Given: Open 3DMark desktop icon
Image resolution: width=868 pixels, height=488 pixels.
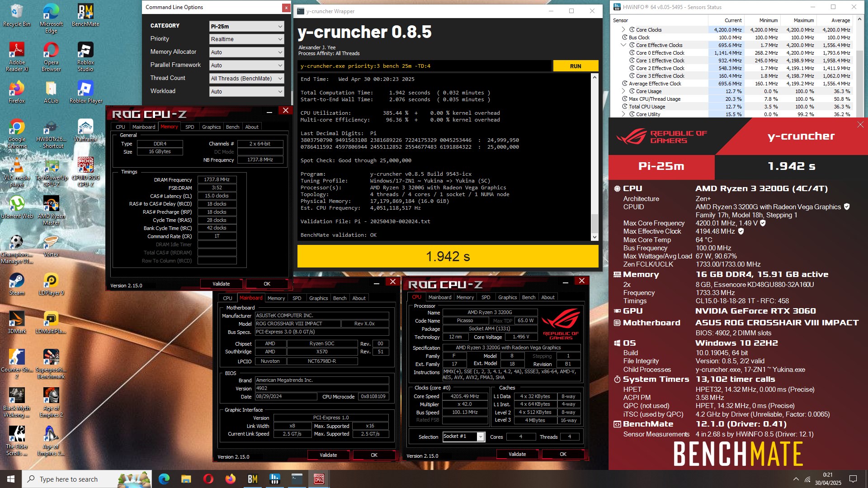Looking at the screenshot, I should 17,323.
